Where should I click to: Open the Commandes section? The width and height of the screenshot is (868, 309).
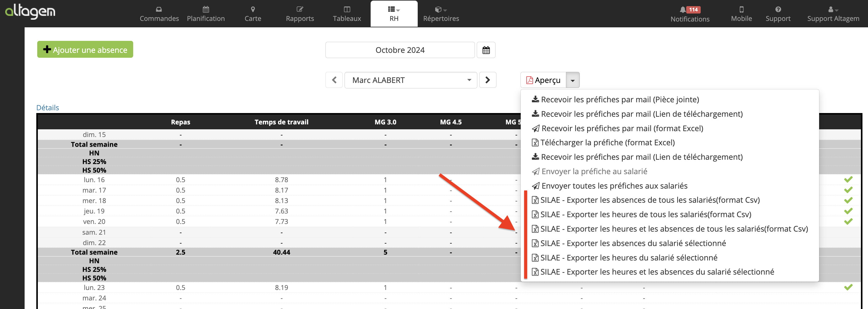(159, 14)
